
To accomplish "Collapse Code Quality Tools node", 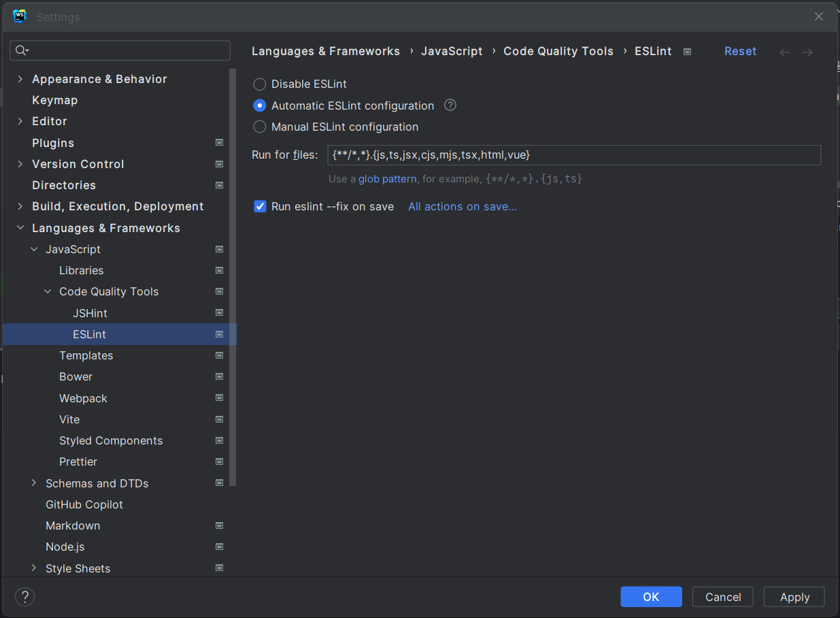I will pyautogui.click(x=48, y=291).
